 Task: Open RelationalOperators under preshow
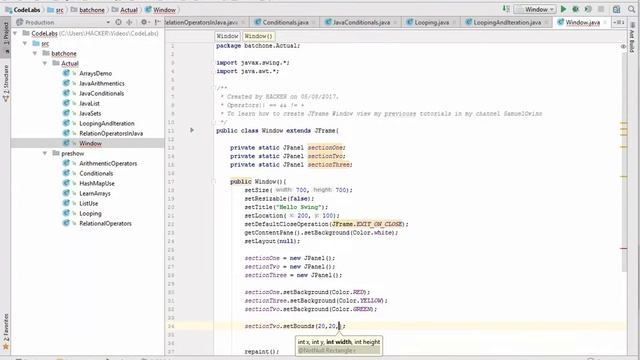click(105, 223)
